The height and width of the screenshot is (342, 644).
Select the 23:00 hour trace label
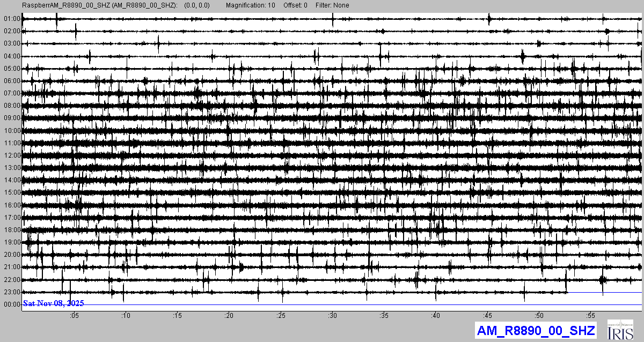pos(11,292)
